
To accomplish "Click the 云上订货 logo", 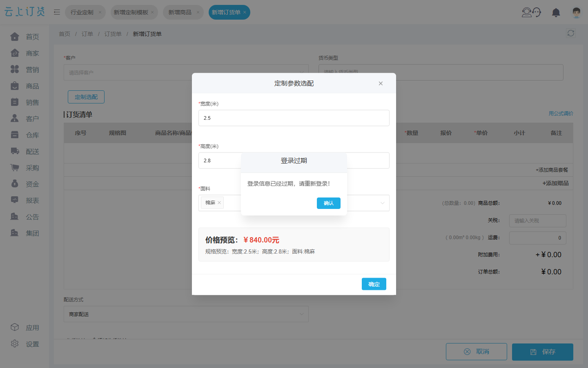I will point(24,12).
